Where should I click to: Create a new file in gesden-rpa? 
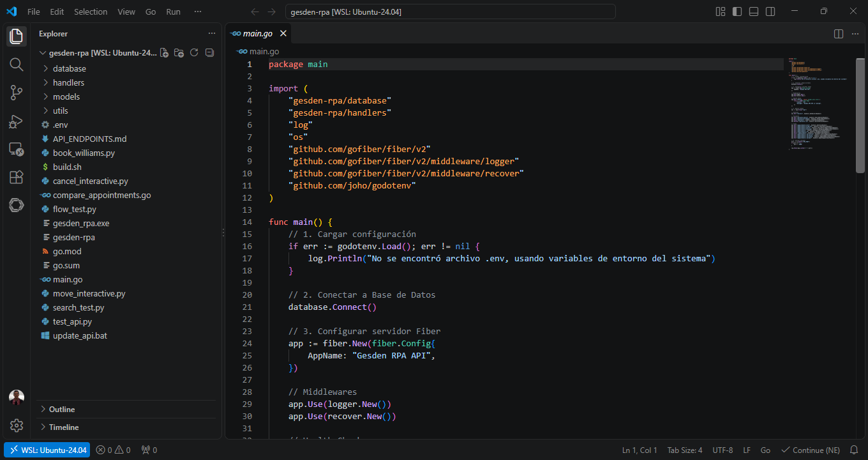[164, 53]
